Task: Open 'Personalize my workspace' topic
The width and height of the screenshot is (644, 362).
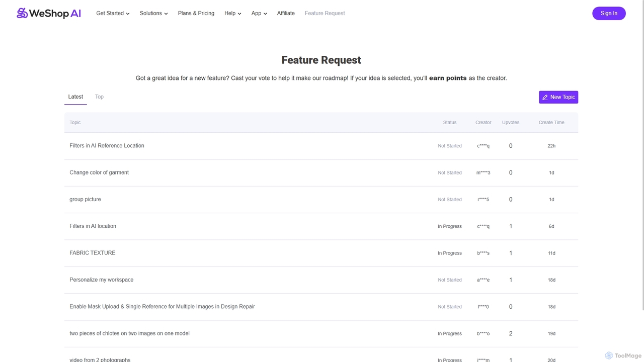Action: point(102,280)
